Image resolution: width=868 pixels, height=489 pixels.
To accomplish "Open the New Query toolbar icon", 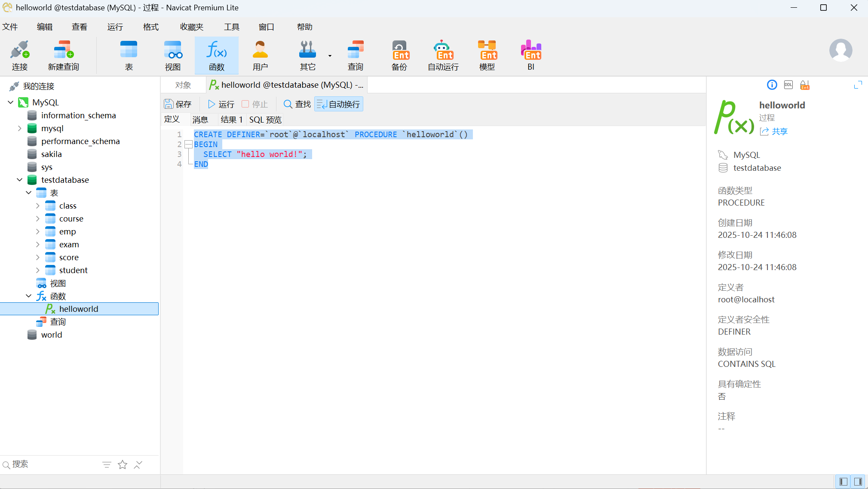I will pos(63,50).
